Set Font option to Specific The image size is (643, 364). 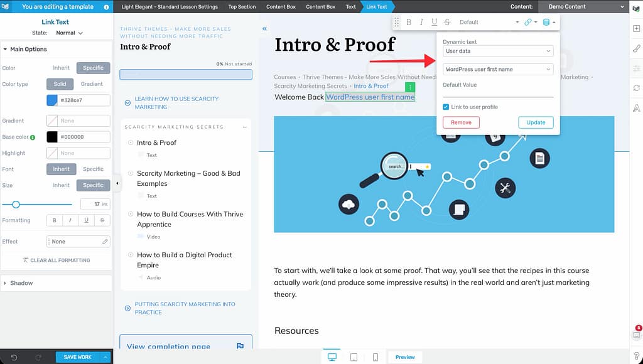click(93, 169)
